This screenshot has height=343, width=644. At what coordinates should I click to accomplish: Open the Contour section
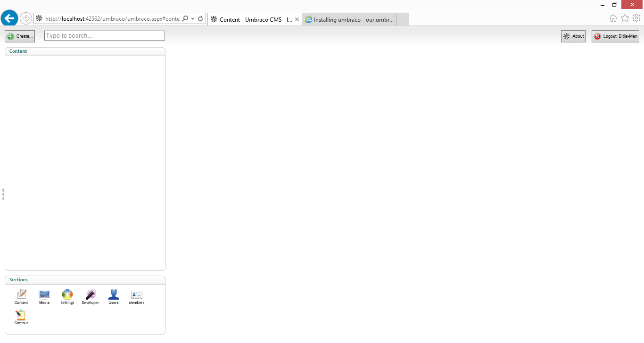(21, 317)
